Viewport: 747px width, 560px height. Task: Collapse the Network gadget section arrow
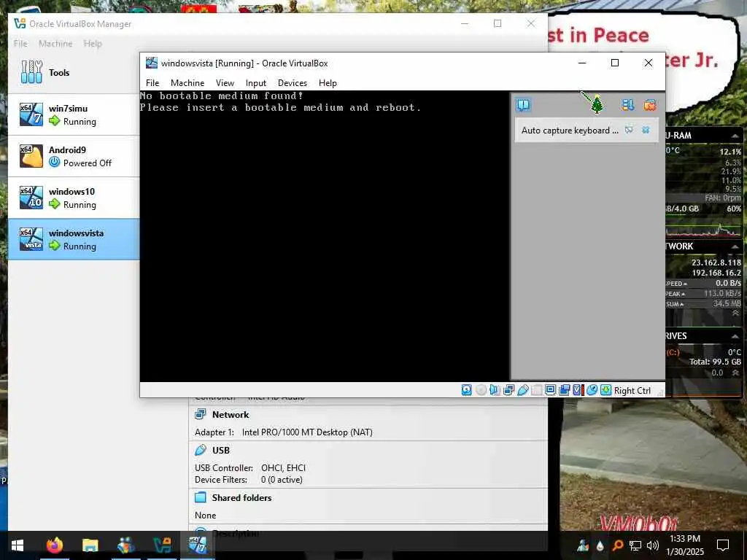pos(735,246)
